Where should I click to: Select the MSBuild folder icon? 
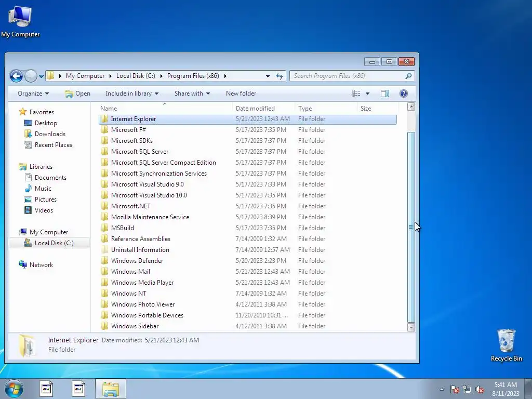click(105, 228)
